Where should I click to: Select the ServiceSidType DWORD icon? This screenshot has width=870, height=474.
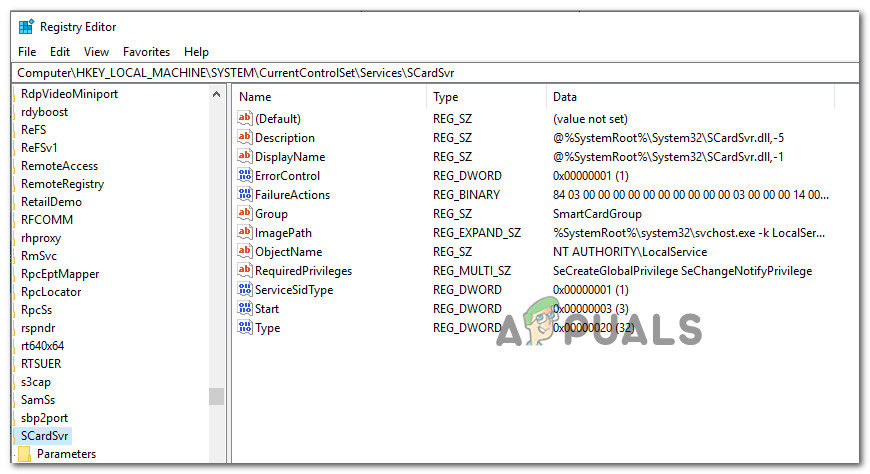tap(245, 289)
